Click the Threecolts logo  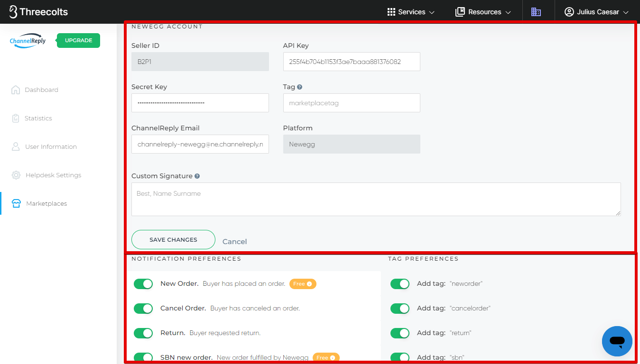point(38,12)
